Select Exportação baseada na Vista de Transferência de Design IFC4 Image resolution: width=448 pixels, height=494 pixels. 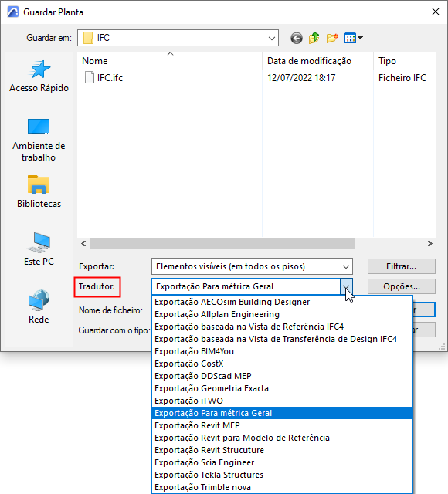coord(282,339)
